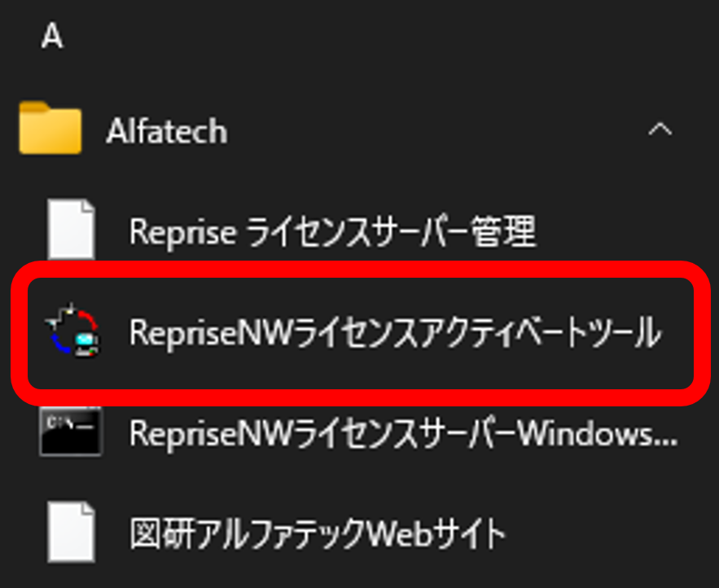Click the red-and-blue arrows activation icon
This screenshot has height=588, width=719.
[72, 333]
